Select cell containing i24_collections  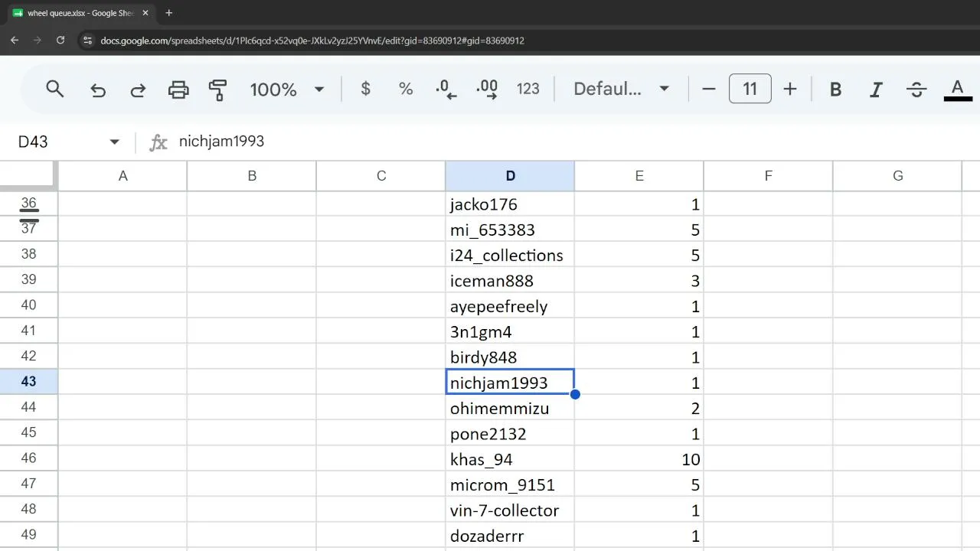[x=510, y=255]
